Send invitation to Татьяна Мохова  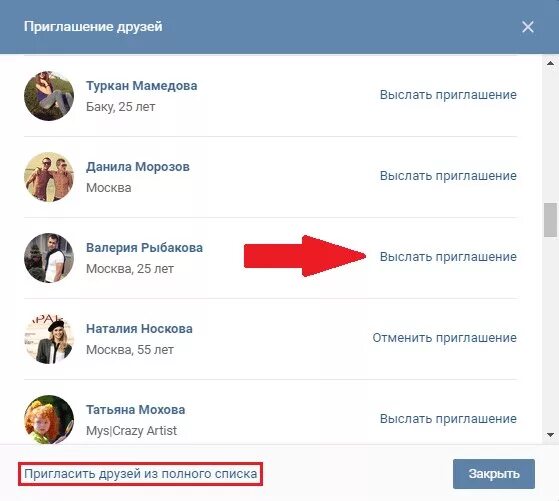(x=448, y=419)
